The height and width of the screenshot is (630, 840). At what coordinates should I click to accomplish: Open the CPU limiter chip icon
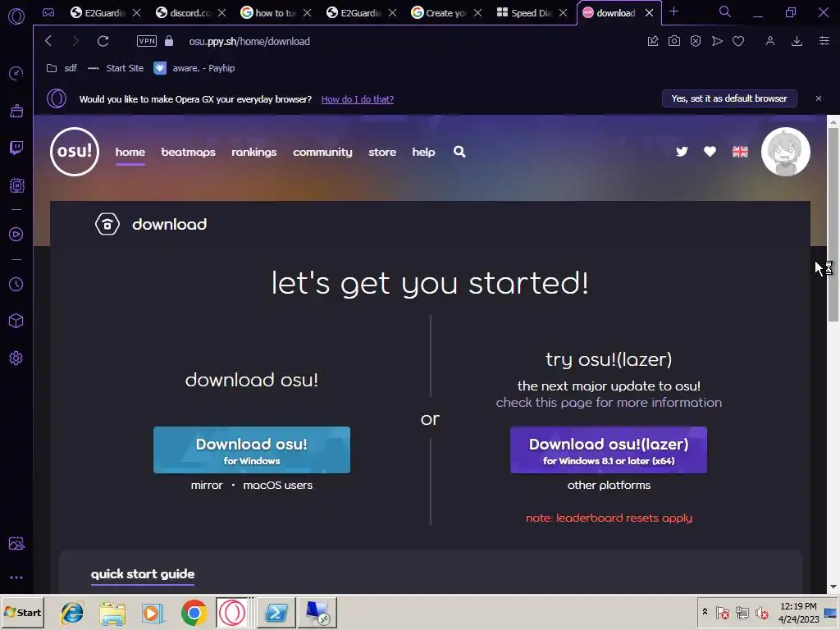tap(16, 185)
